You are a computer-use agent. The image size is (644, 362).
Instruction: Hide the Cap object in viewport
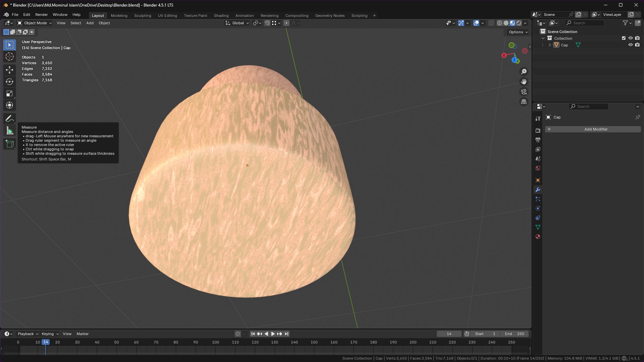pyautogui.click(x=630, y=45)
